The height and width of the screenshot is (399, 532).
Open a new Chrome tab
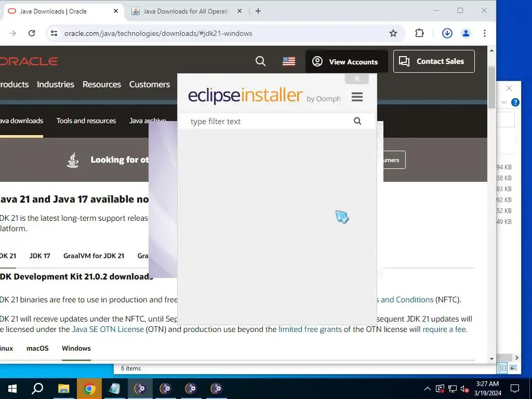pos(258,11)
